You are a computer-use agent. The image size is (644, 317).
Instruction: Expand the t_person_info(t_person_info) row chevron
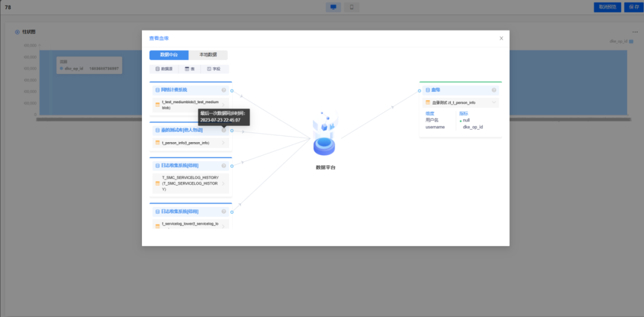coord(224,143)
